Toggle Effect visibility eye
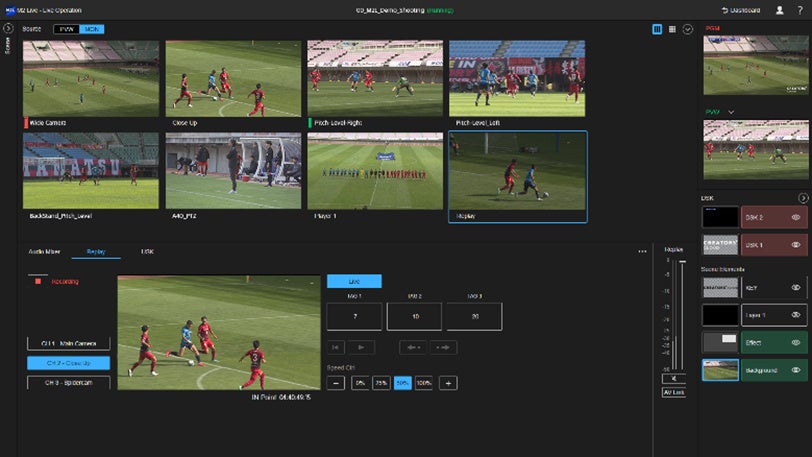 [x=796, y=342]
